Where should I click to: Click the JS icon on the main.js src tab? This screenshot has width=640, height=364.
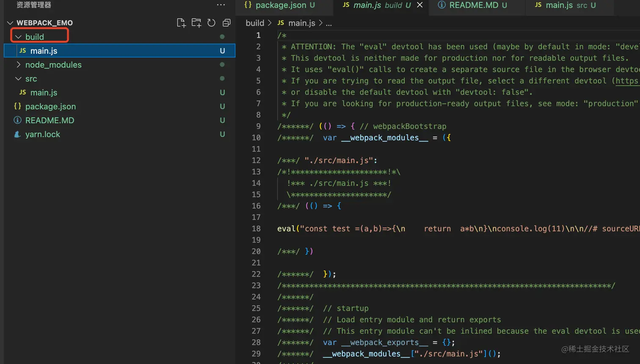(538, 5)
